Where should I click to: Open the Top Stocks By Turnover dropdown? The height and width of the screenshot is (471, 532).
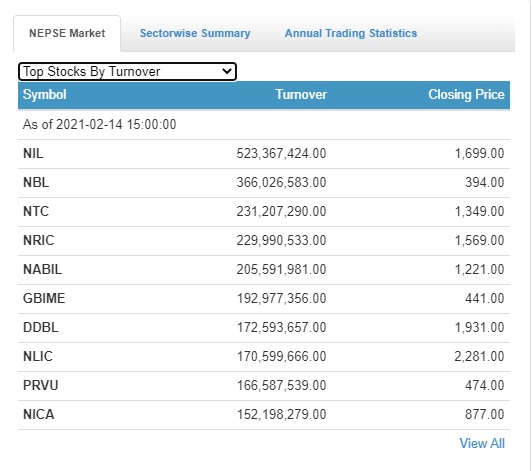[127, 72]
